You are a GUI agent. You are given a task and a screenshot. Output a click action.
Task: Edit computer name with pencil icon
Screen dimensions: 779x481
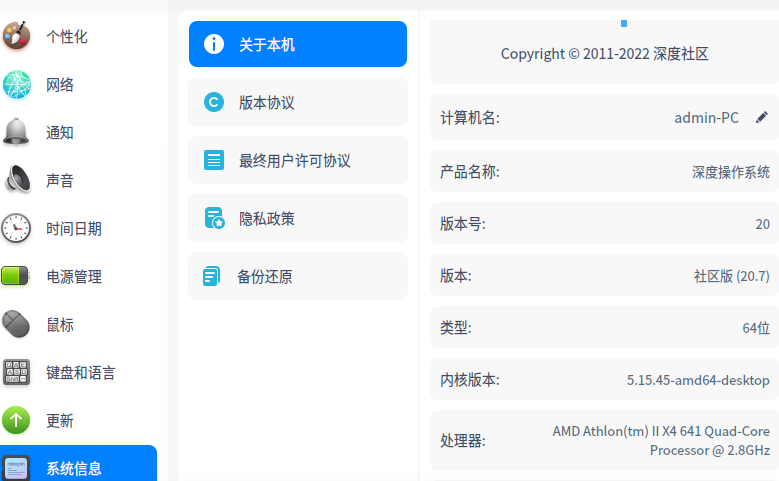pos(762,117)
